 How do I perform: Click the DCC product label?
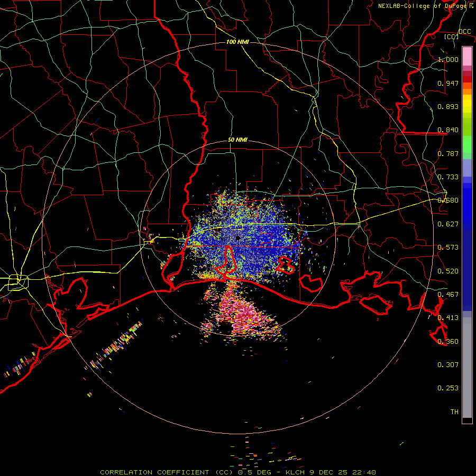click(464, 32)
